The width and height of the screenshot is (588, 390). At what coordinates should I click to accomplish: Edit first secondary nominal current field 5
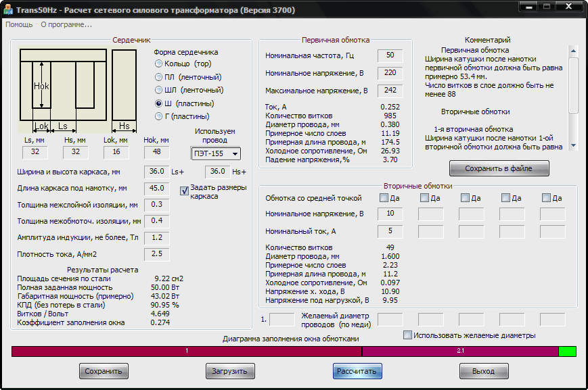[x=390, y=232]
